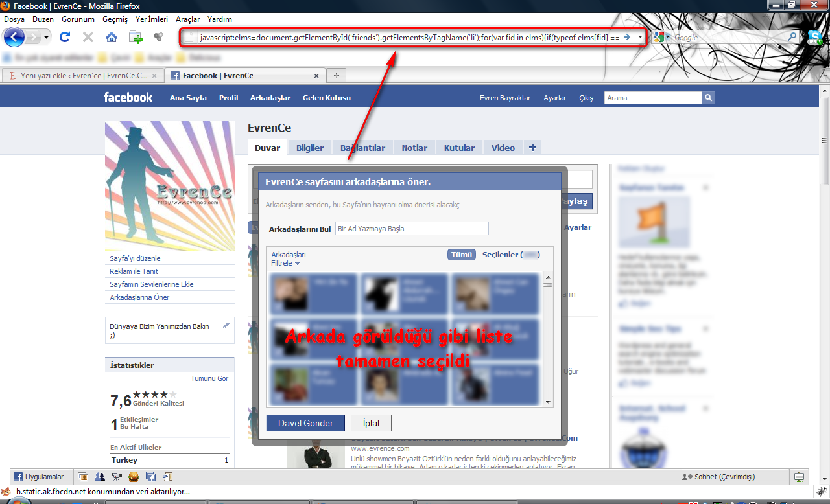830x504 pixels.
Task: Click Reklam ile Tanıt link
Action: point(134,271)
